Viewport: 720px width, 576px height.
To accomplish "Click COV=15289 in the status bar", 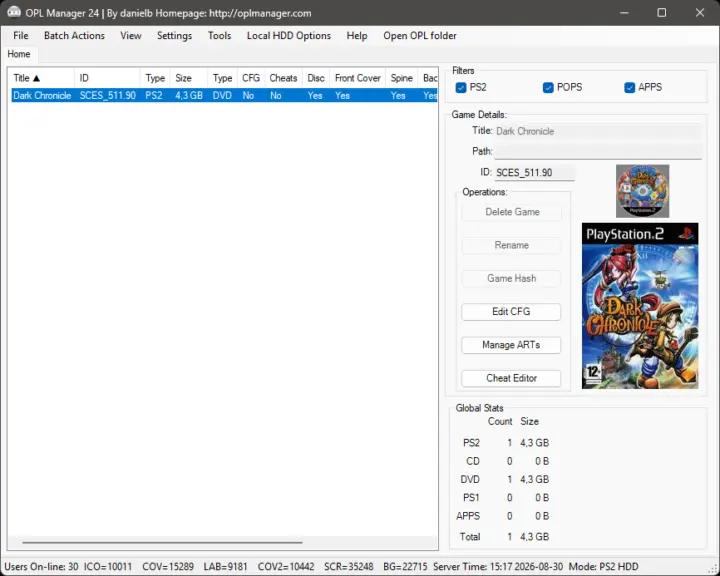I will (168, 567).
